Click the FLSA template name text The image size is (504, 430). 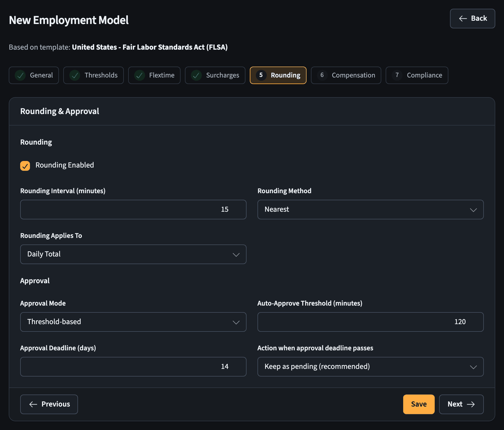(x=150, y=47)
